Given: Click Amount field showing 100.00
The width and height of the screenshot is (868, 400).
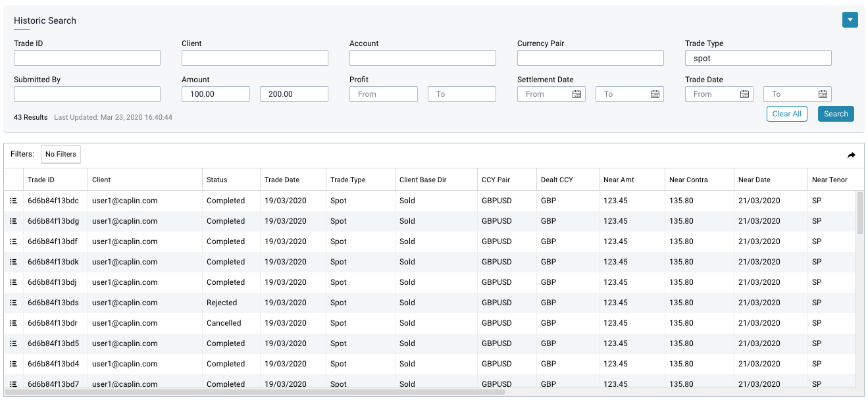Looking at the screenshot, I should (216, 94).
